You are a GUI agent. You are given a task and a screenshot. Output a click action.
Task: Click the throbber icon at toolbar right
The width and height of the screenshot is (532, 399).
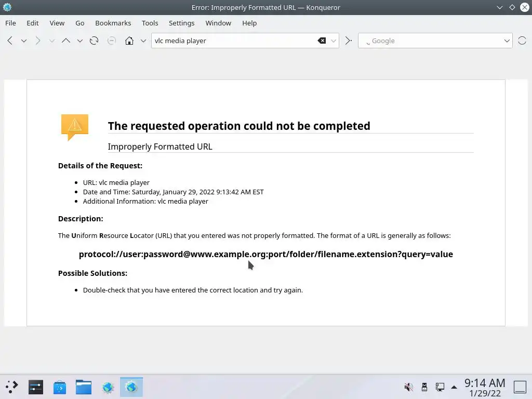pos(522,41)
